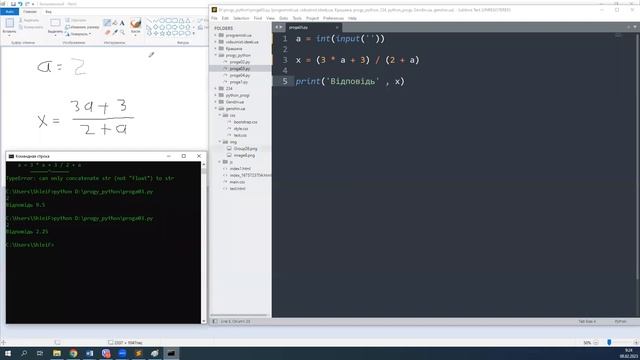Collapse the img folder in sidebar
Viewport: 640px width, 360px height.
(220, 142)
